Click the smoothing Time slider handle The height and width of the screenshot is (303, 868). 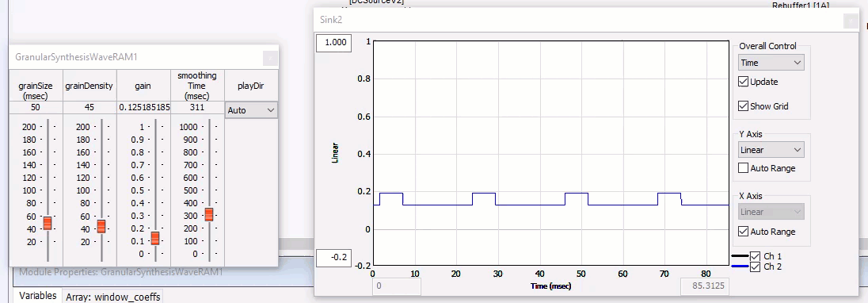coord(209,214)
